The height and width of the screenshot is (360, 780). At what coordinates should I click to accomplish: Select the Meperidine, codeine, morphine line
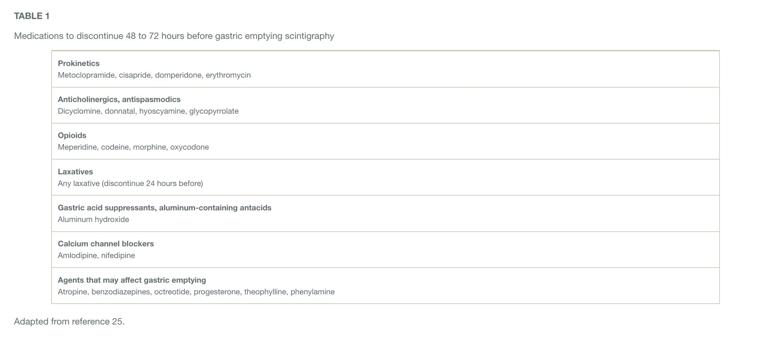click(133, 148)
